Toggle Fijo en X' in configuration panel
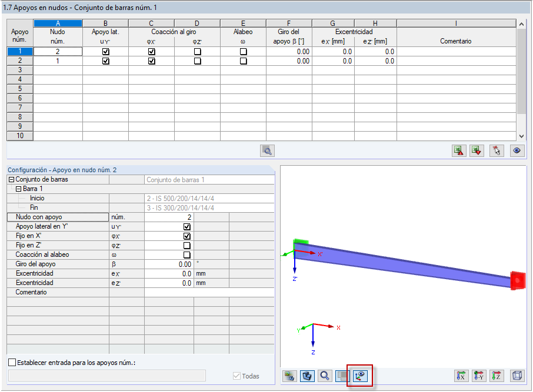The image size is (533, 392). pyautogui.click(x=187, y=236)
